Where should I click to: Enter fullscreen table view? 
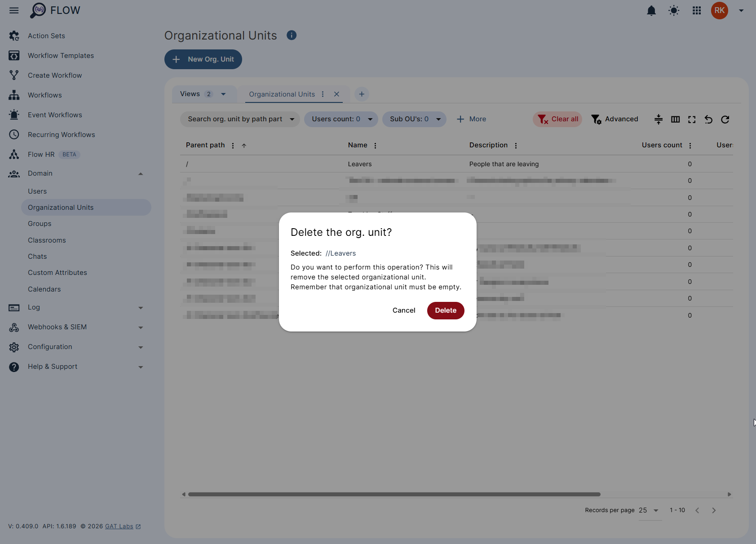[x=692, y=119]
